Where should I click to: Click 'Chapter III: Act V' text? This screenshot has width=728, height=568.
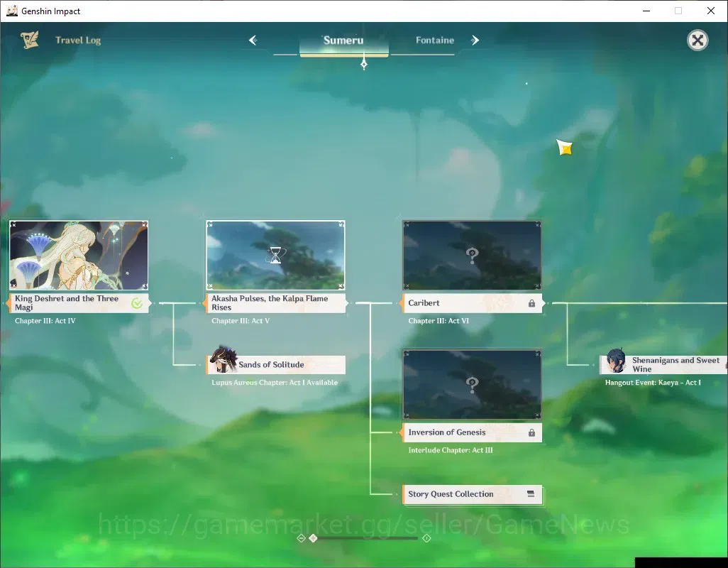pos(241,321)
